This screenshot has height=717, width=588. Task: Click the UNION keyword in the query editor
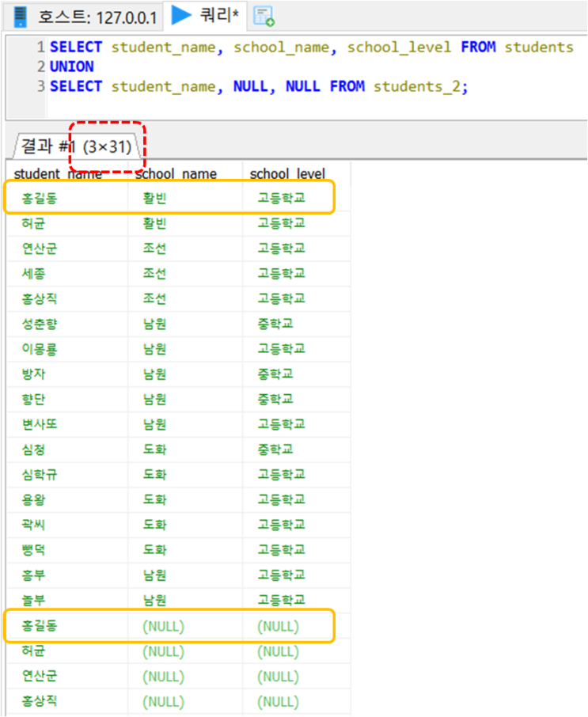tap(72, 66)
